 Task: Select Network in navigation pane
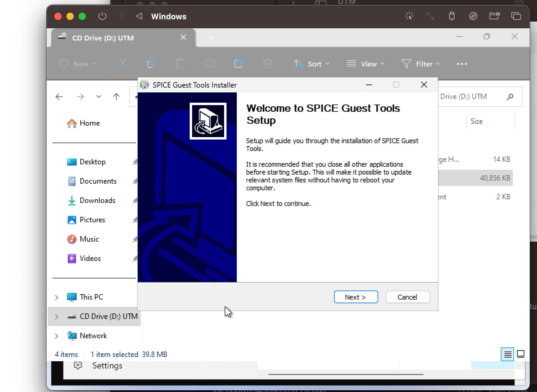click(87, 336)
